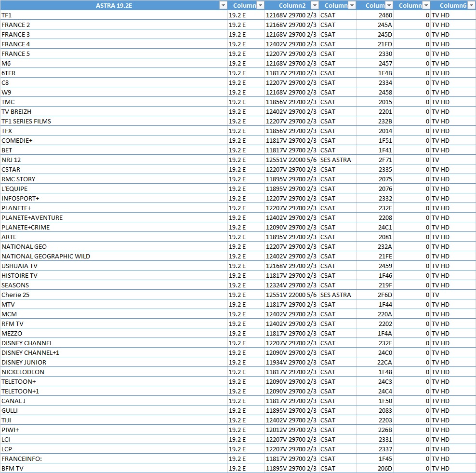Screen dimensions: 476x473
Task: Select the 6TER cell
Action: (x=114, y=73)
